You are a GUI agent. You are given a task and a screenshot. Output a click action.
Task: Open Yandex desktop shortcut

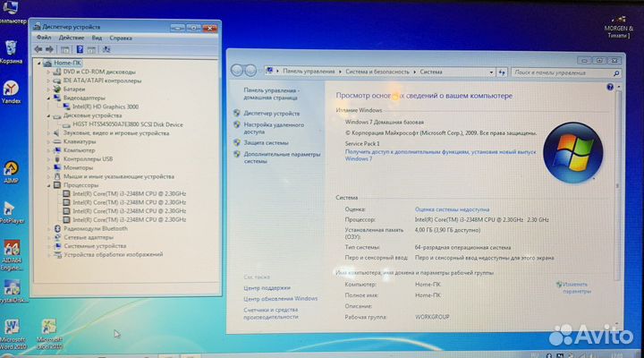click(x=11, y=92)
